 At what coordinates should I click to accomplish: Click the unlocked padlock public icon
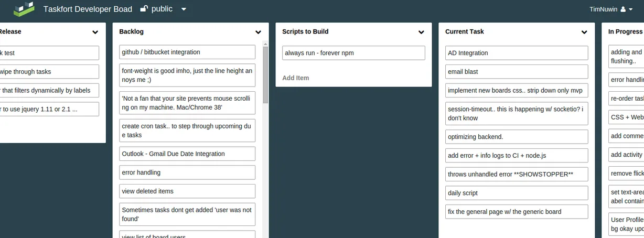pyautogui.click(x=144, y=9)
